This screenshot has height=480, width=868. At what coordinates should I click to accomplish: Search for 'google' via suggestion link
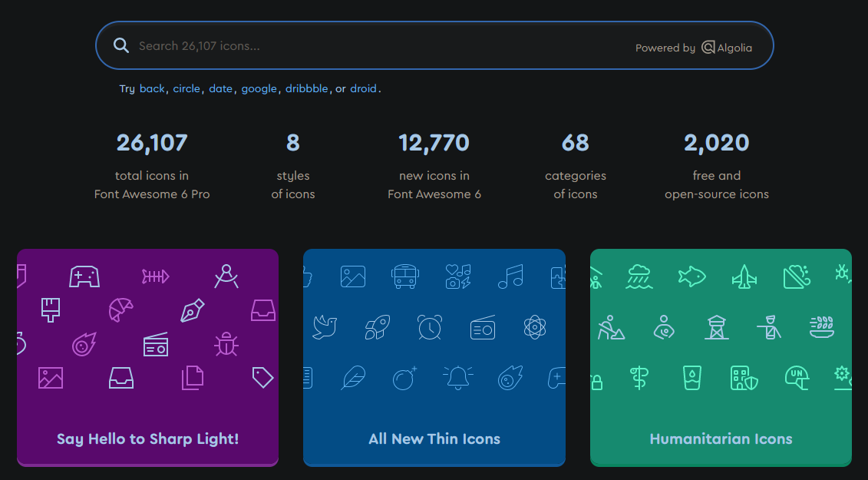point(259,88)
